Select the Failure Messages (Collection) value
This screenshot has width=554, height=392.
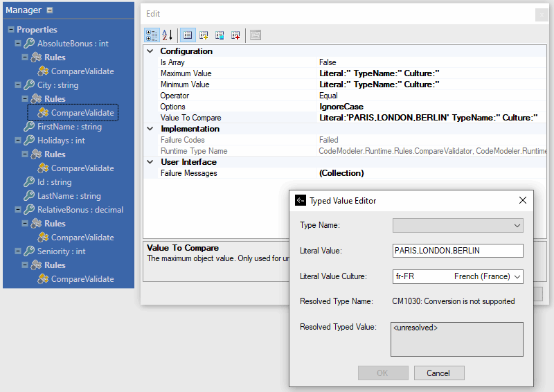pos(341,173)
